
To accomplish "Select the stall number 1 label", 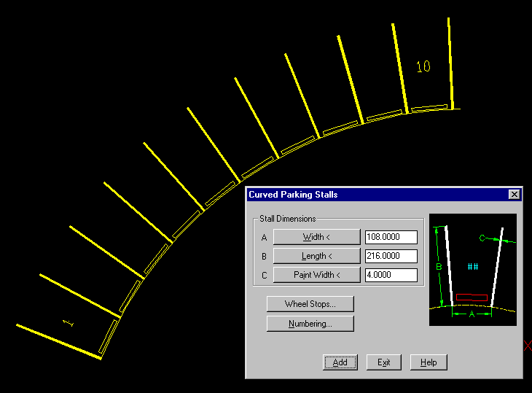I will 69,322.
